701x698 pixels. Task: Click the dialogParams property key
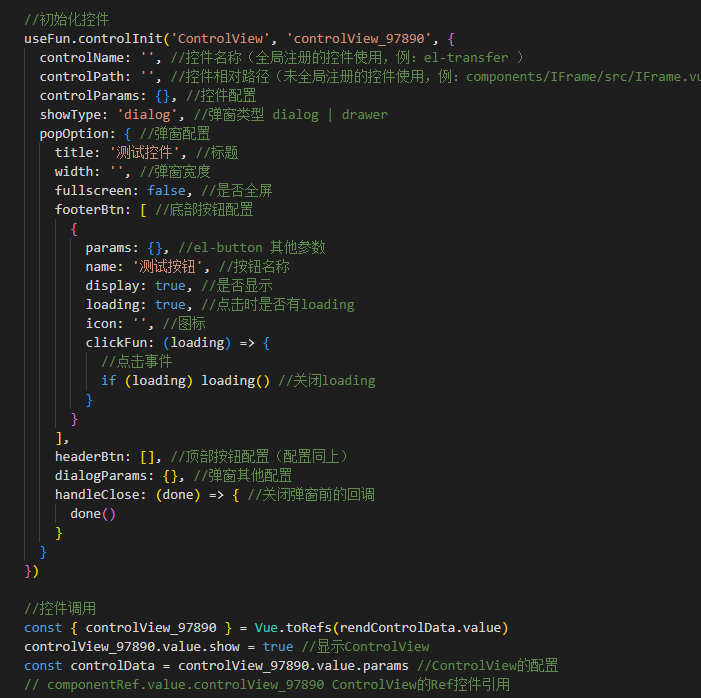click(x=104, y=475)
